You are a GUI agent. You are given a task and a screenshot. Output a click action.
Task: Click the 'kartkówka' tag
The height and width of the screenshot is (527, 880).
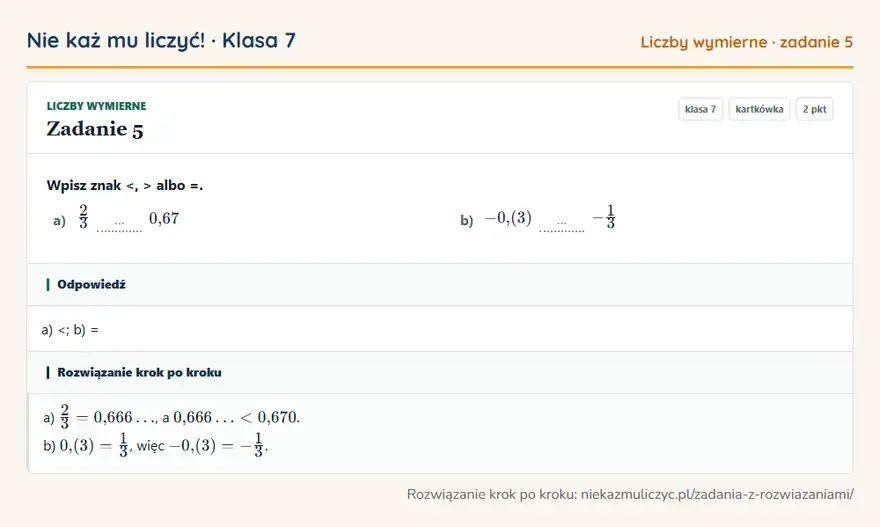pyautogui.click(x=759, y=109)
